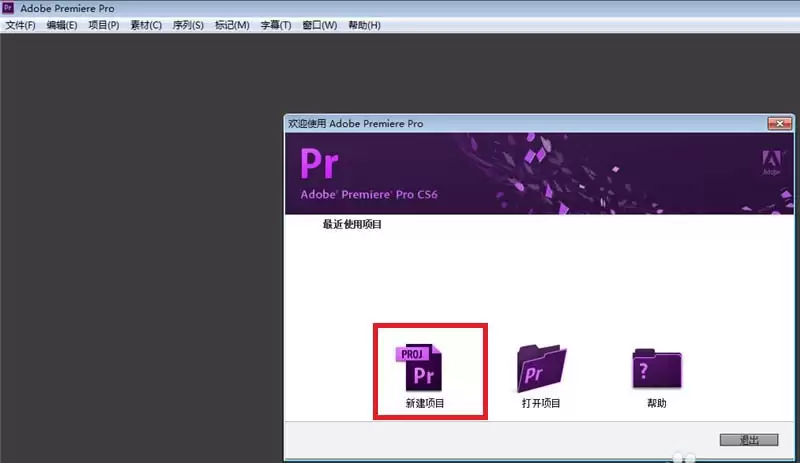Viewport: 800px width, 463px height.
Task: Open the 素材(C) menu
Action: (x=146, y=25)
